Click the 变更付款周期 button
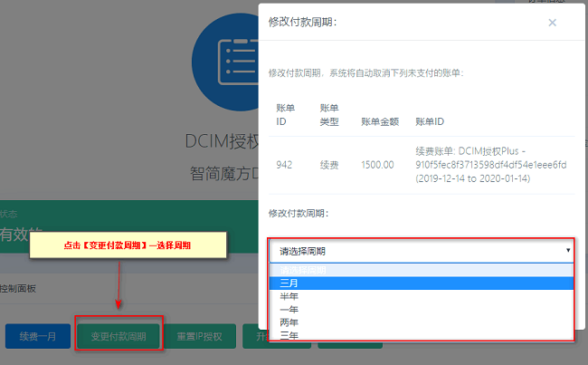The image size is (588, 365). pos(119,336)
